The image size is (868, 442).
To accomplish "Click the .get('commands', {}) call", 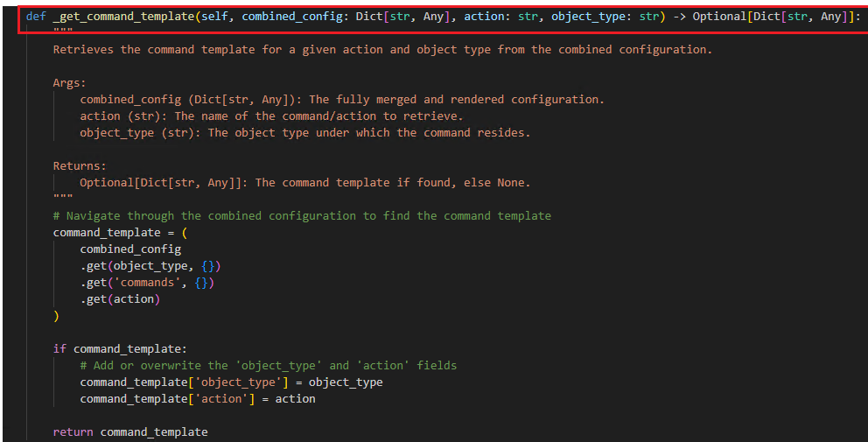I will click(x=147, y=283).
